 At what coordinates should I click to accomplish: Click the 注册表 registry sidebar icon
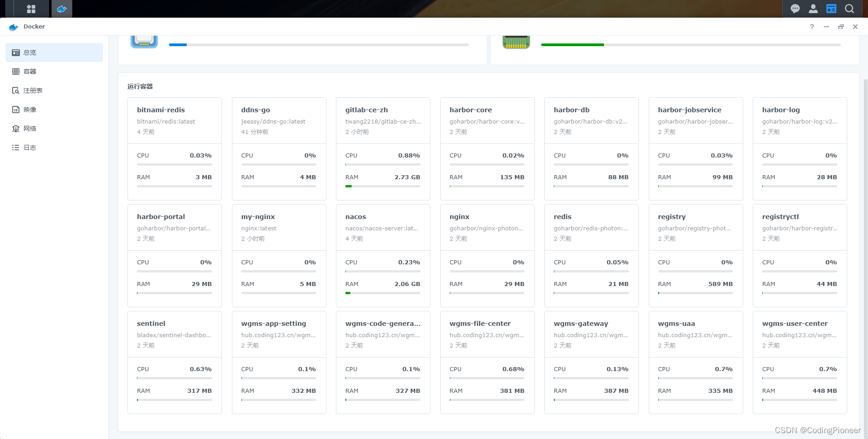tap(16, 91)
